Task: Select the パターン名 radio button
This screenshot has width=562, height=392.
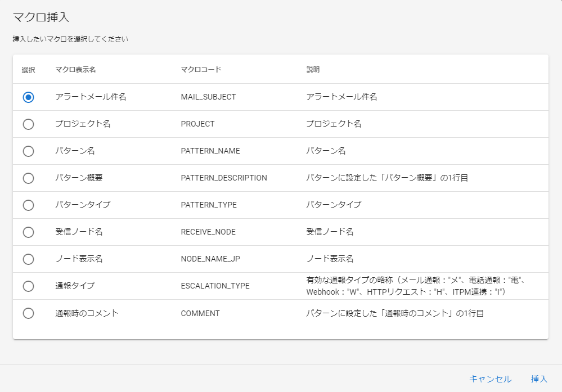Action: 29,151
